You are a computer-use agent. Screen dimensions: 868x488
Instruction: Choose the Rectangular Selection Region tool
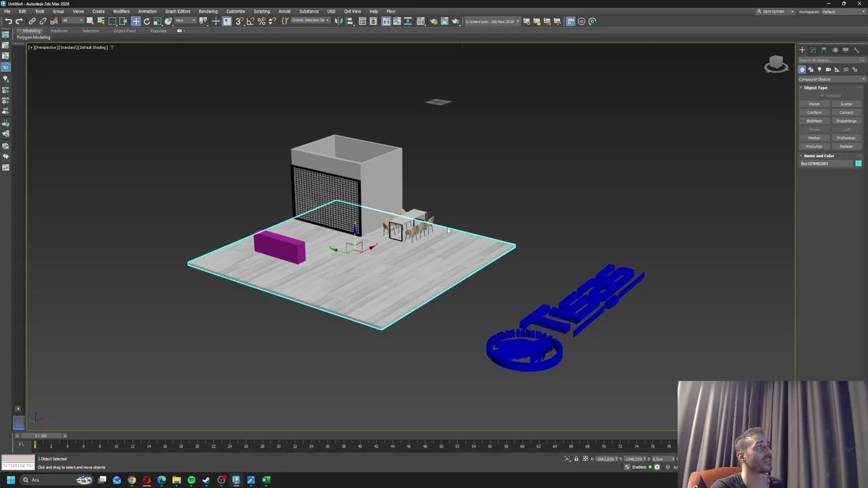pyautogui.click(x=113, y=21)
